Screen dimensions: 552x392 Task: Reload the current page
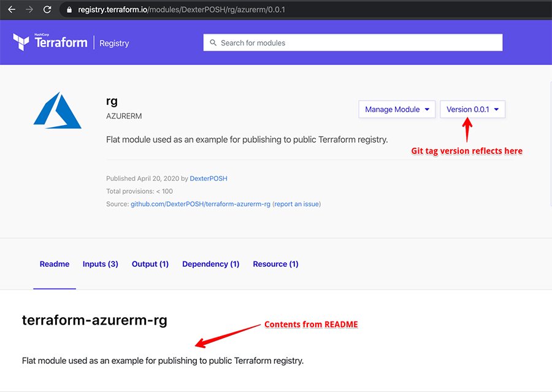coord(47,10)
